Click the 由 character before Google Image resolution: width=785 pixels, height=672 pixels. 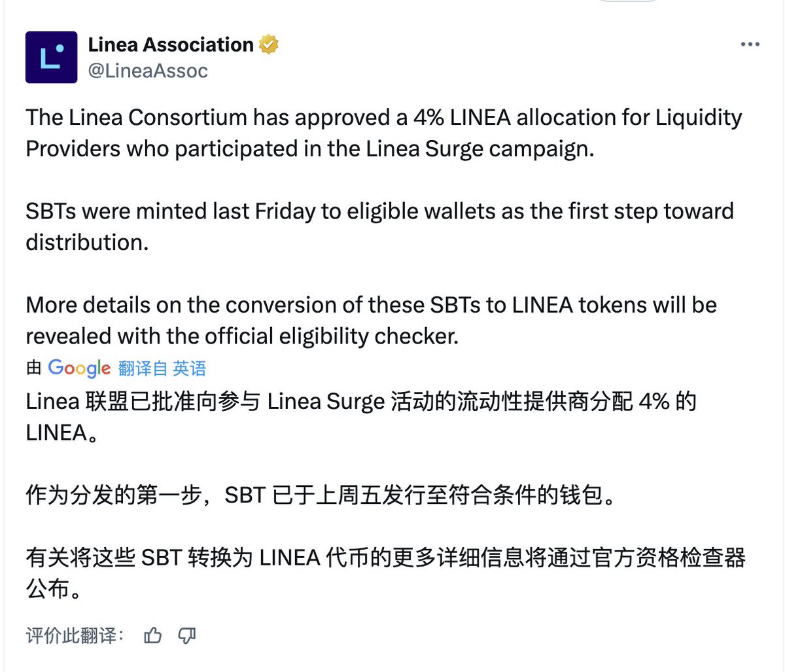[34, 368]
